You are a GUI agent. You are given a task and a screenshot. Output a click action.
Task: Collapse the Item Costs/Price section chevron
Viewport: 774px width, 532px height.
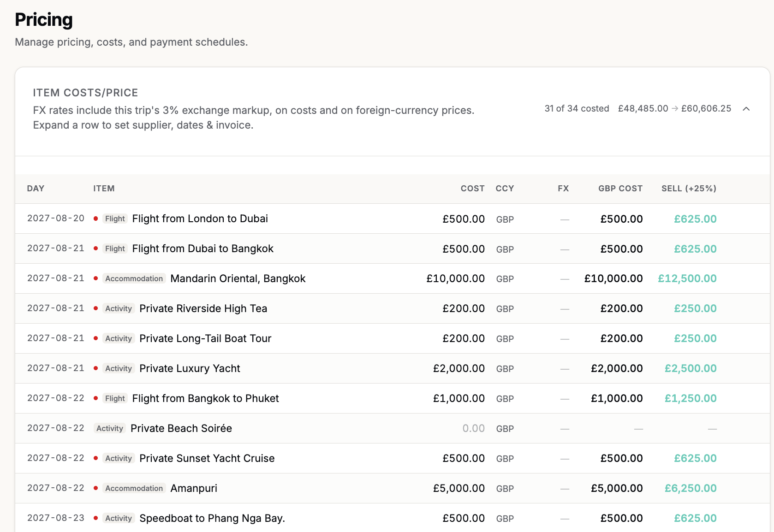tap(746, 109)
